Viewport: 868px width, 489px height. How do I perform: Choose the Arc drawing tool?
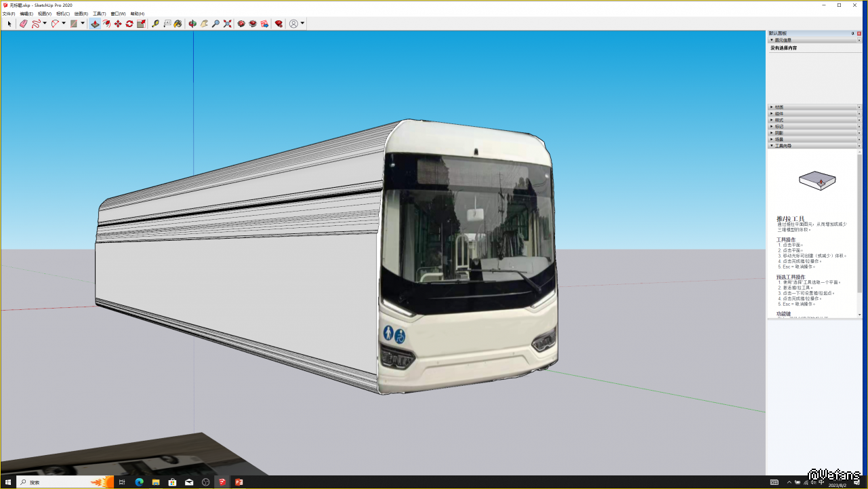coord(55,24)
